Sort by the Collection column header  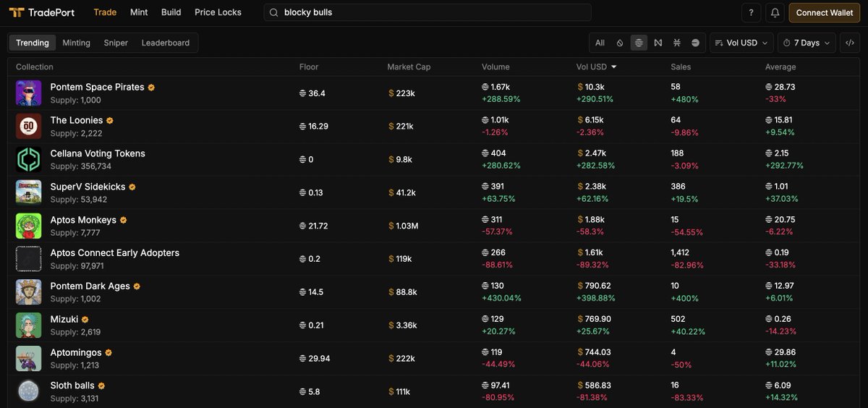(35, 67)
